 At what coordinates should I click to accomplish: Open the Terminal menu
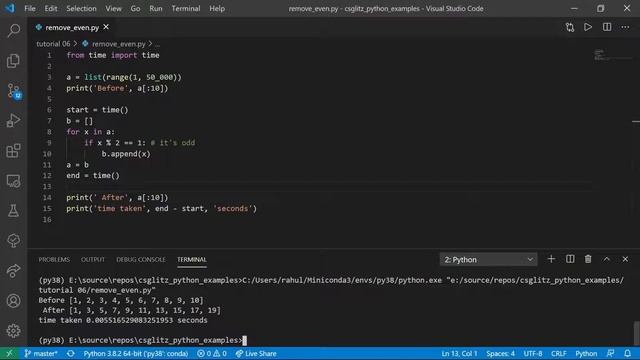click(186, 9)
